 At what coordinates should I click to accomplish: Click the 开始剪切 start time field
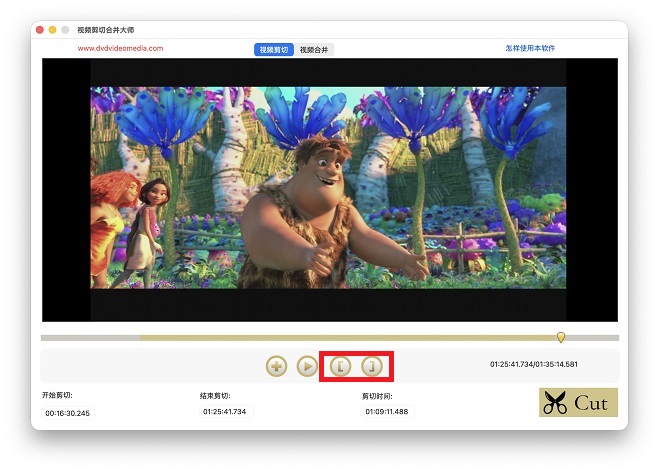68,412
